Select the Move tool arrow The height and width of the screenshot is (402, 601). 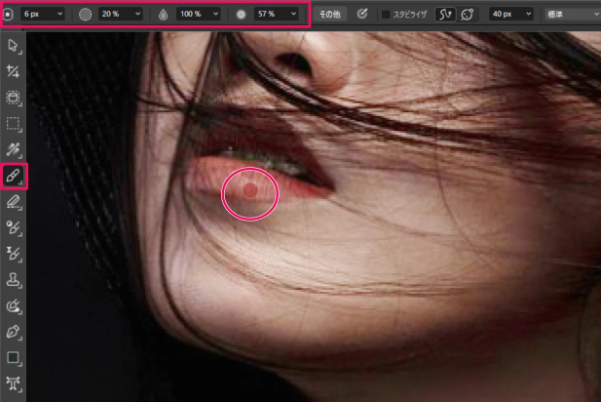click(13, 46)
